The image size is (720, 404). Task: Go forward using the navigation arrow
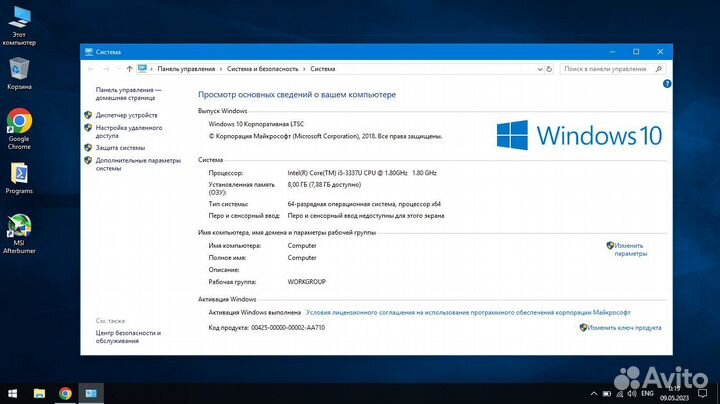106,69
